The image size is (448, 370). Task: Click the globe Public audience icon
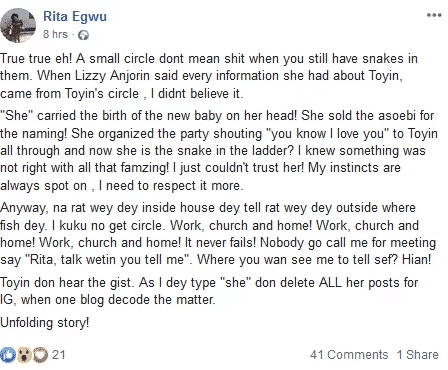click(x=83, y=35)
